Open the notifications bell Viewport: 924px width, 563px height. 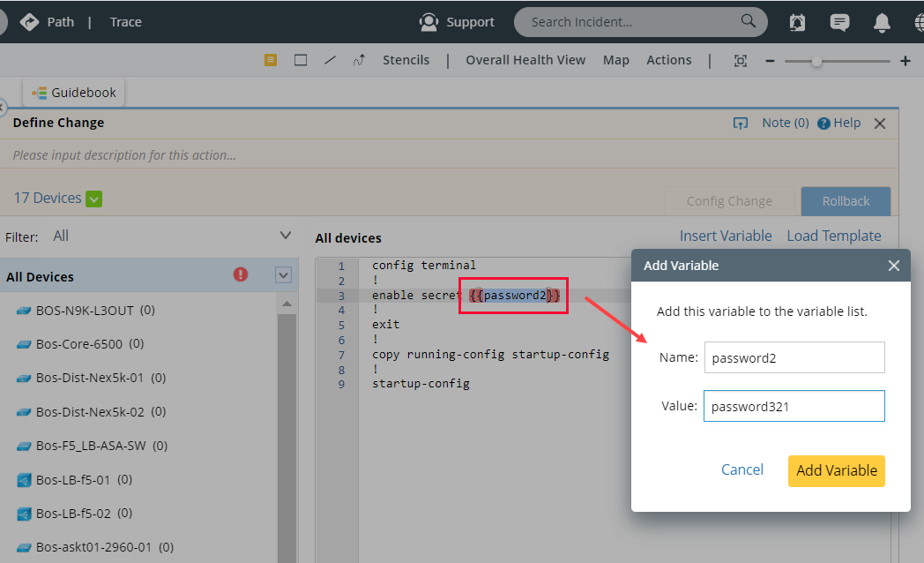click(882, 22)
